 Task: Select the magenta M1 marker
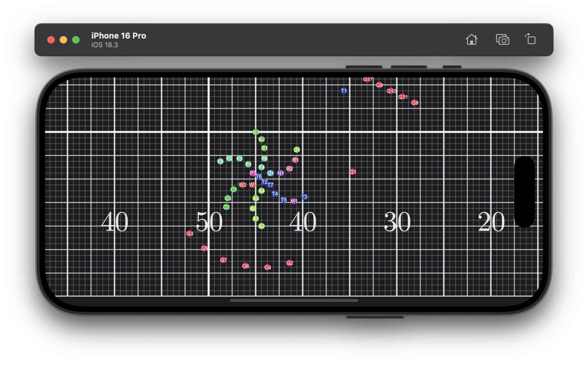293,201
